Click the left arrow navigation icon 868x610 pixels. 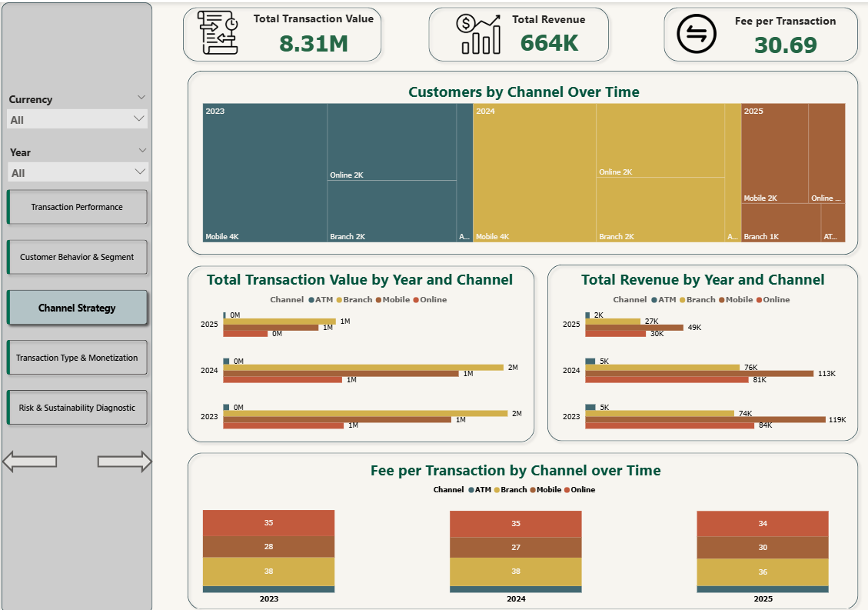pos(30,462)
